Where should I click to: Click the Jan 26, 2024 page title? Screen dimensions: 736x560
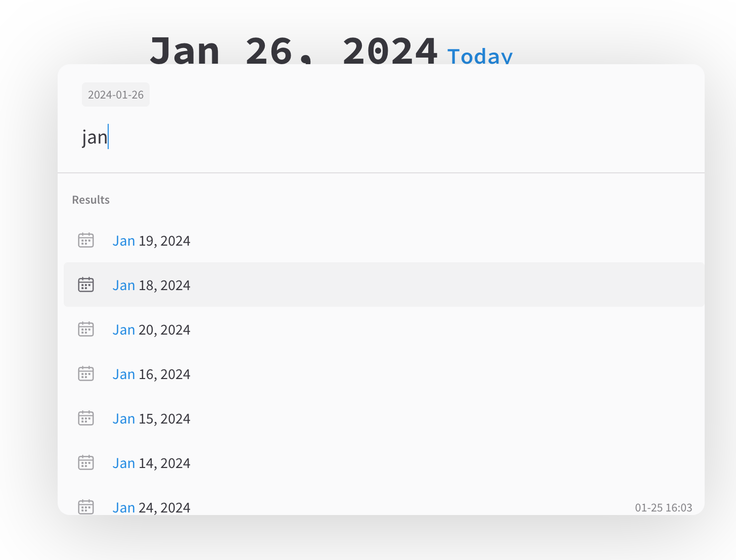tap(293, 51)
